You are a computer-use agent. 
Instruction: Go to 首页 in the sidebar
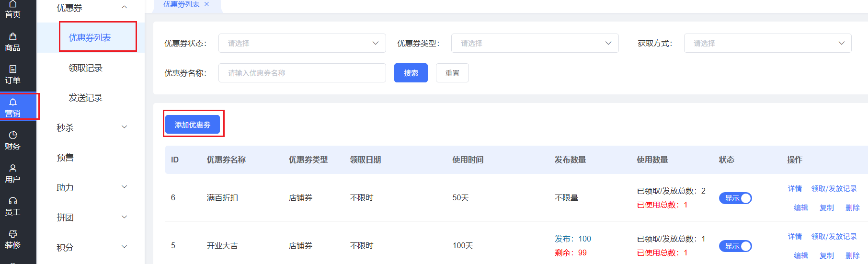13,10
